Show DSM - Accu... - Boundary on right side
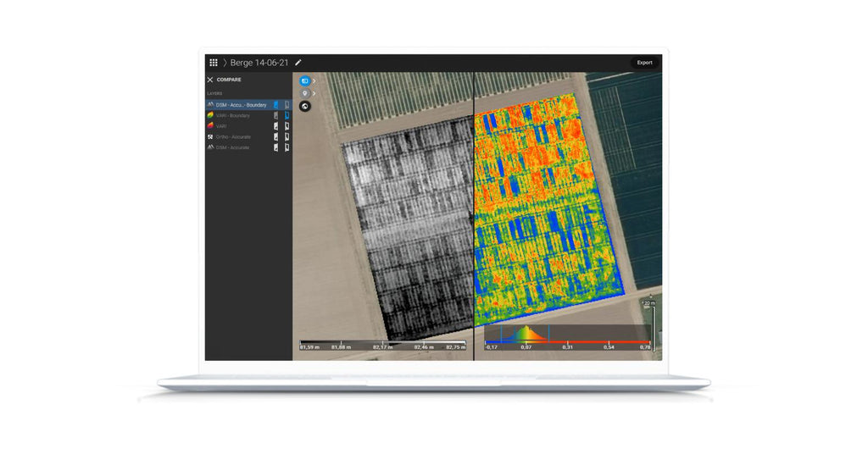 (x=287, y=104)
